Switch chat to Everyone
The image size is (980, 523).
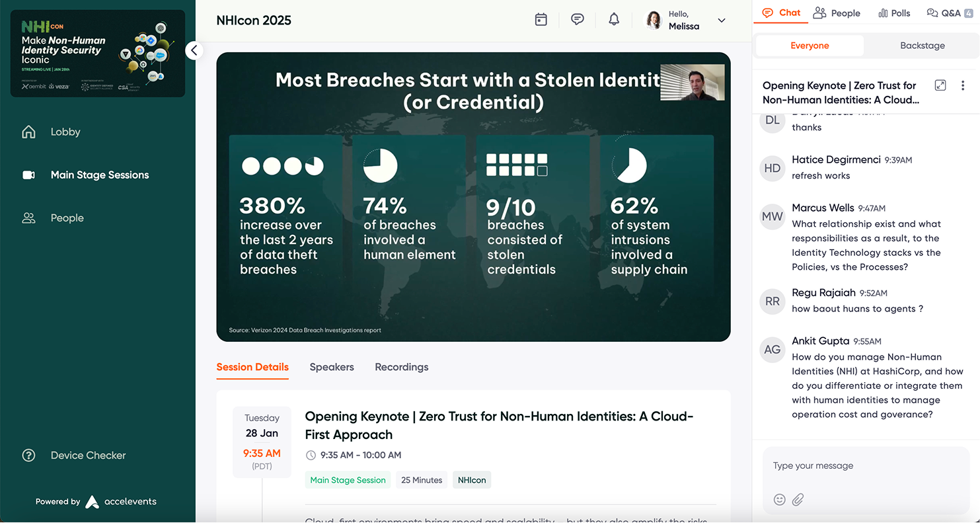point(810,46)
